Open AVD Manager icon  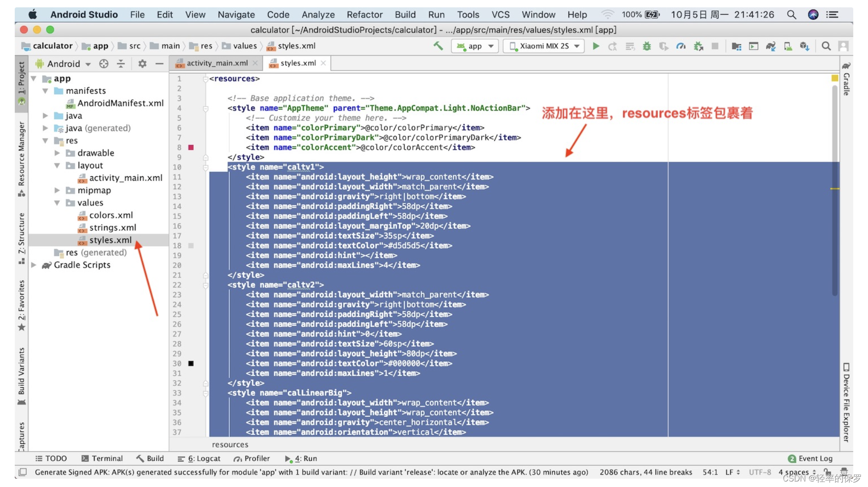point(788,46)
